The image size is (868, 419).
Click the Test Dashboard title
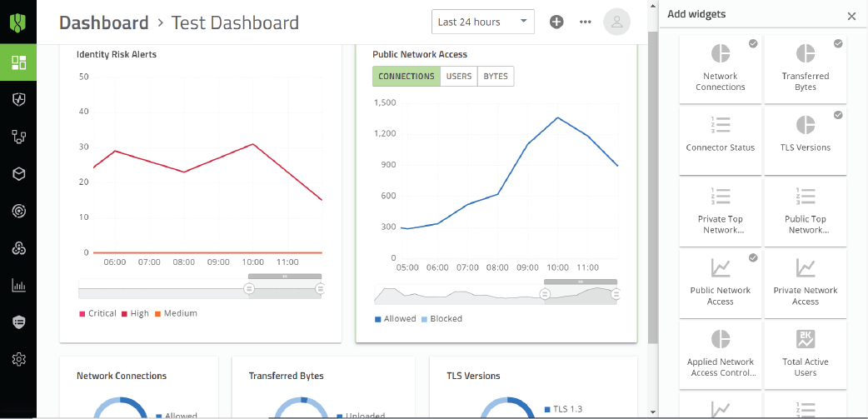[235, 22]
